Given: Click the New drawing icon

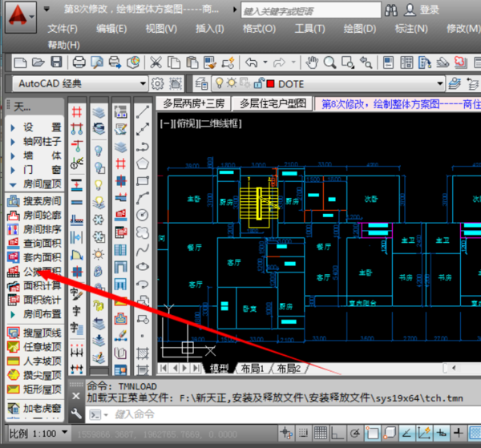Looking at the screenshot, I should tap(20, 63).
